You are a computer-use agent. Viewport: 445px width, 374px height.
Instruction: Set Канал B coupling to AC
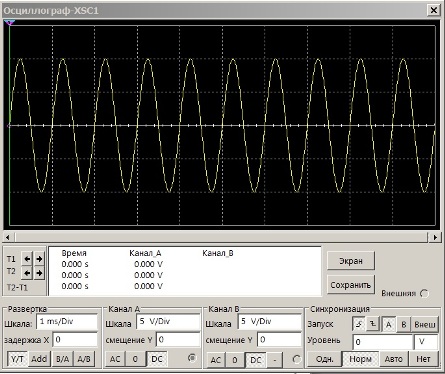pos(216,360)
